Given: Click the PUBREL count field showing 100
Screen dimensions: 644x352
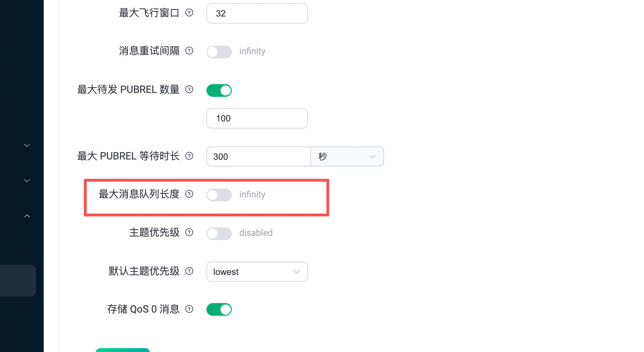Looking at the screenshot, I should (x=257, y=119).
